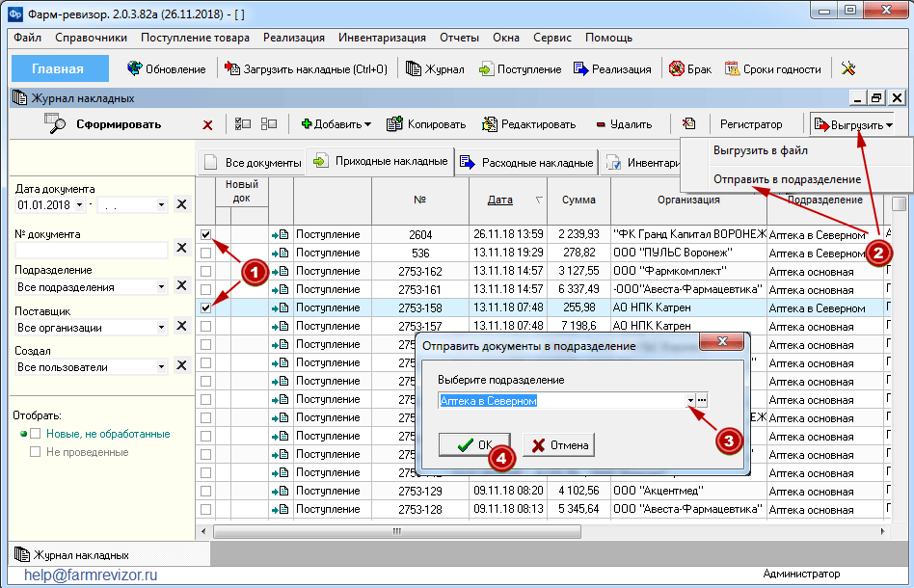The height and width of the screenshot is (588, 914).
Task: Click OK in send dialog
Action: (474, 444)
